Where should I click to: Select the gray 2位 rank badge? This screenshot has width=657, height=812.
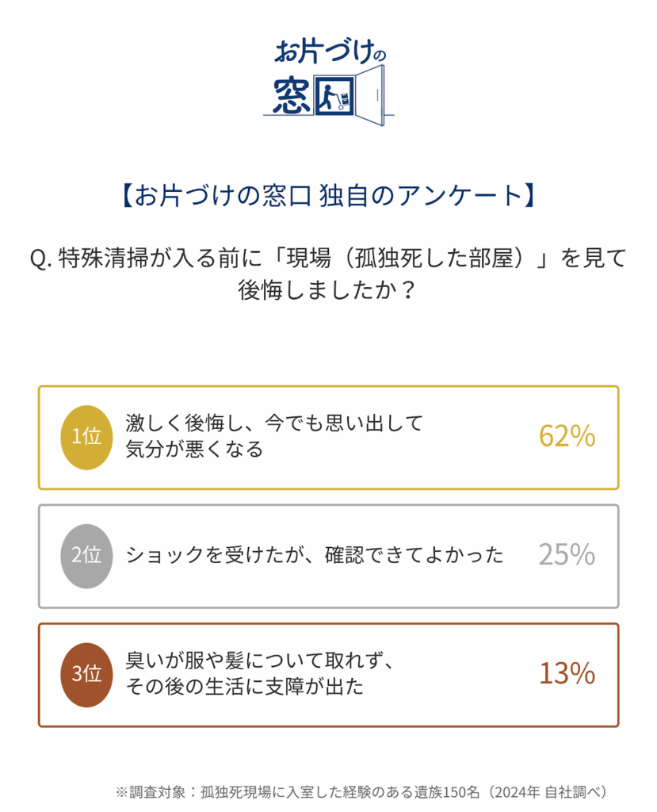pos(86,556)
